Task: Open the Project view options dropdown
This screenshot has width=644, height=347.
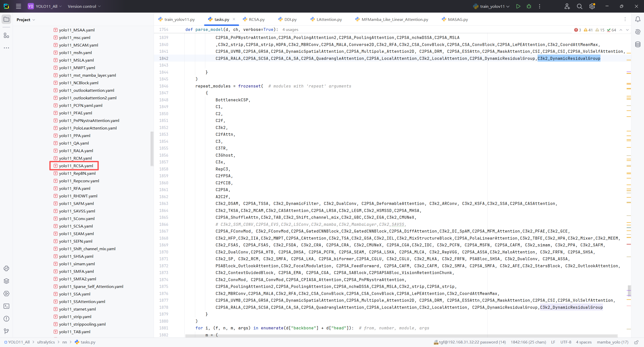Action: coord(26,20)
